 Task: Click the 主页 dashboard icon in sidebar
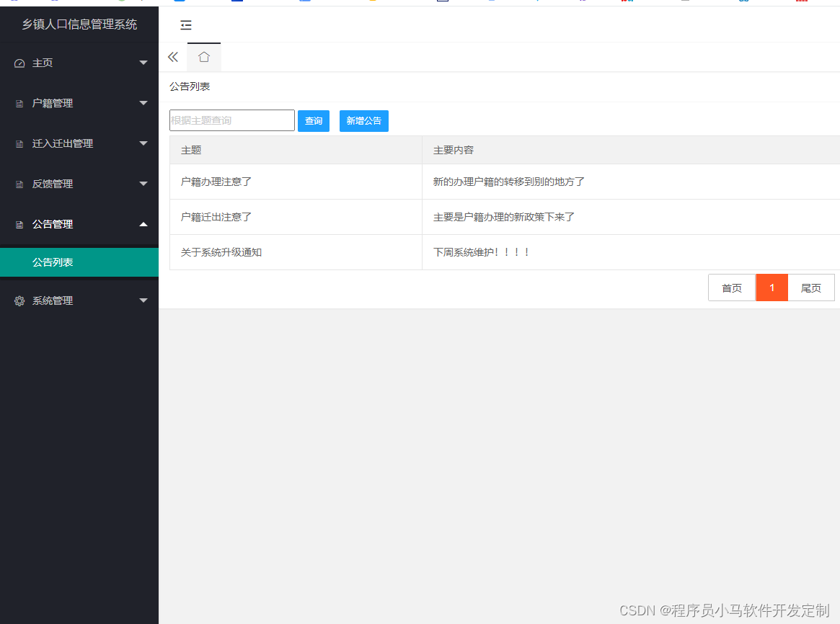click(x=19, y=63)
